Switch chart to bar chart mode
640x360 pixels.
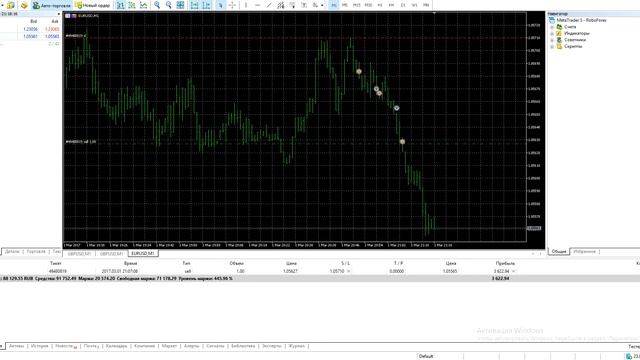pos(120,5)
